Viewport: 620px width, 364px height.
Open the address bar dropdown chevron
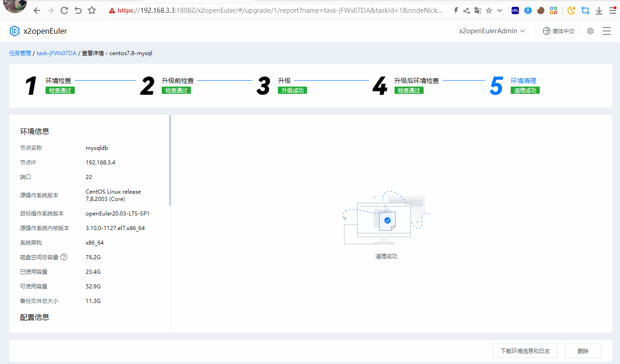pos(500,10)
